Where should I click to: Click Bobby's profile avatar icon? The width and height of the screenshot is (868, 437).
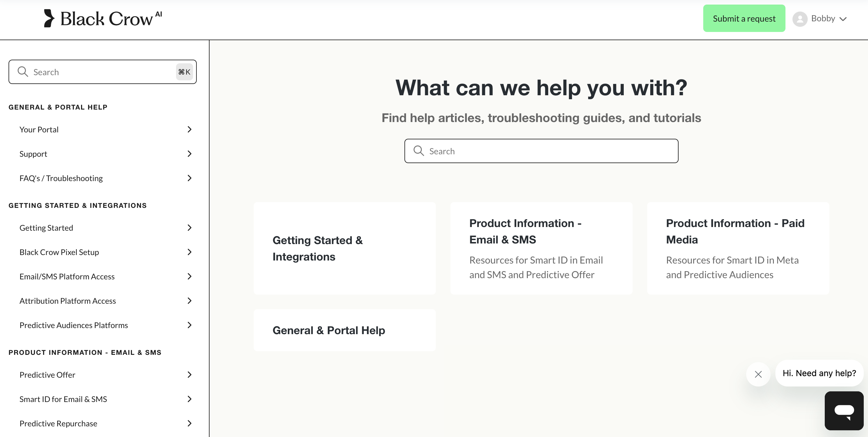799,19
